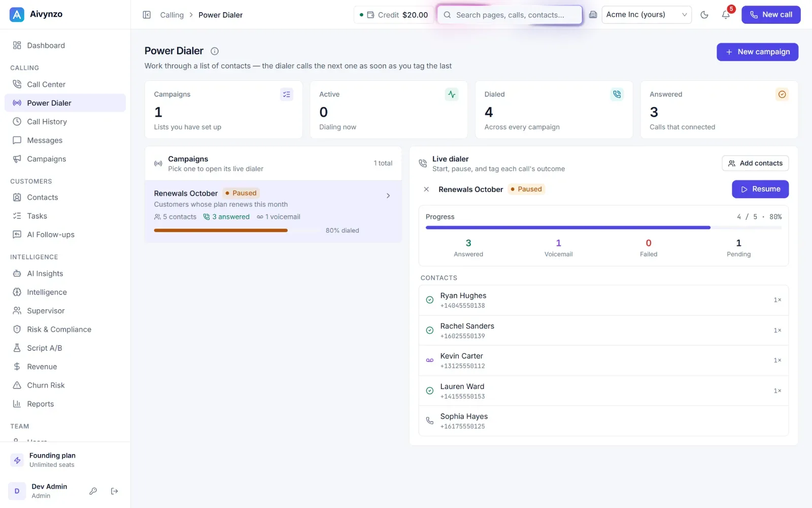
Task: Select the Rachel Sanders contact row
Action: pos(603,331)
